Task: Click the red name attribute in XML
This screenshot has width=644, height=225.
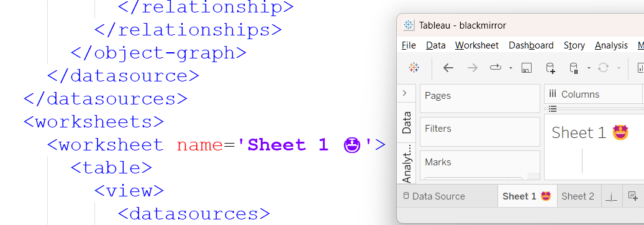Action: (x=199, y=145)
